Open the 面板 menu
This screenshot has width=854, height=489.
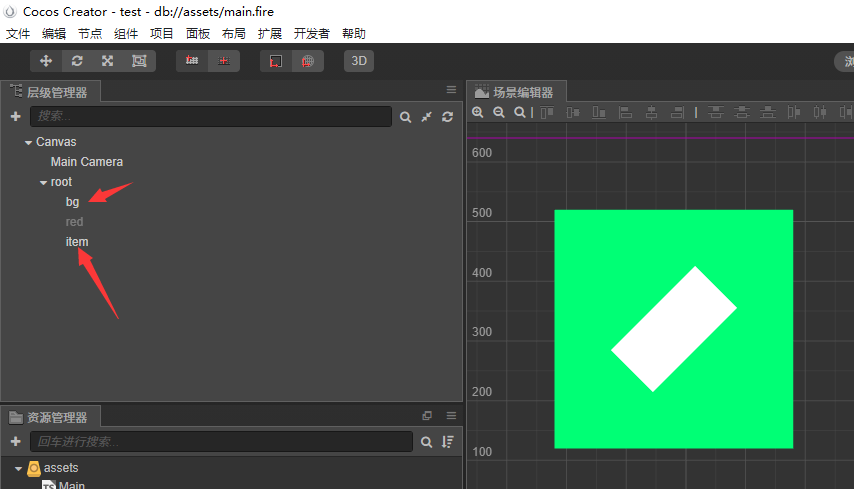pyautogui.click(x=198, y=34)
